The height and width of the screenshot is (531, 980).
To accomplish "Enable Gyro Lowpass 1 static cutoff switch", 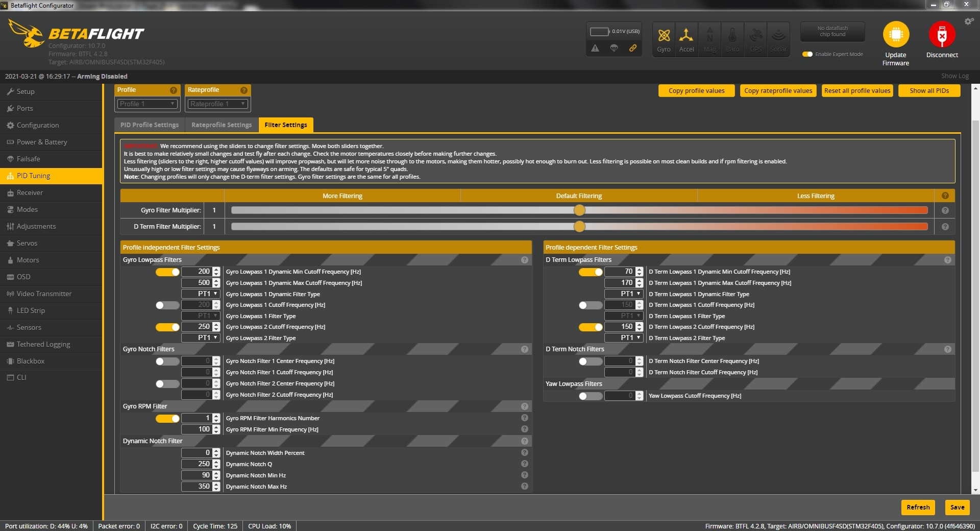I will pyautogui.click(x=167, y=305).
